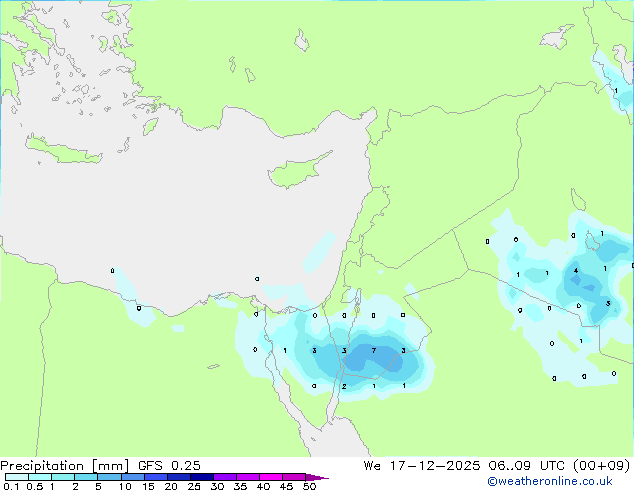Click the purple arrow tip ending the legend
This screenshot has width=634, height=490.
317,477
